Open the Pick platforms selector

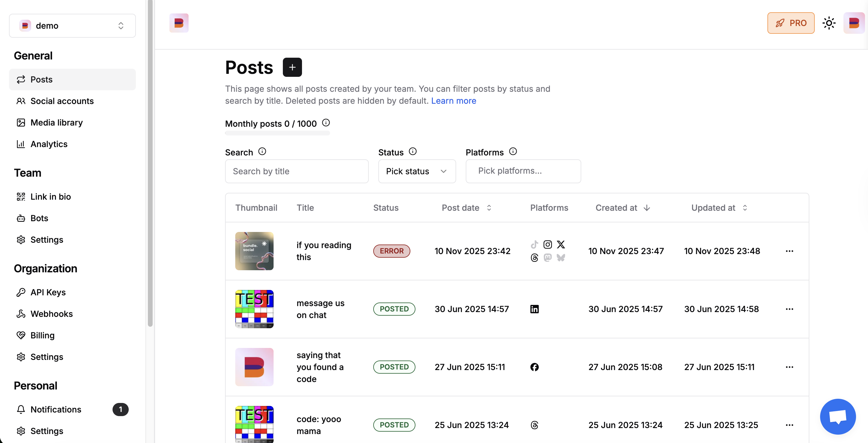(x=523, y=171)
